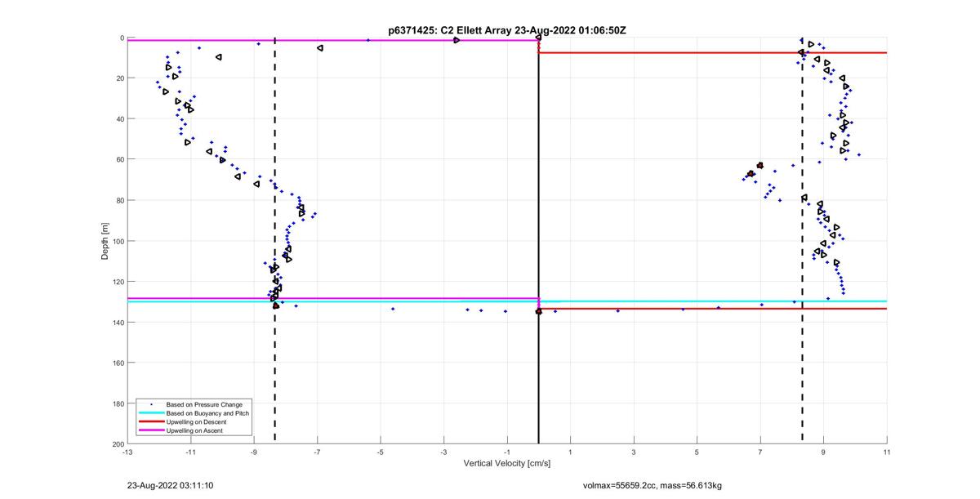Click the x-axis tick label '-7'
This screenshot has width=980, height=499.
click(317, 452)
